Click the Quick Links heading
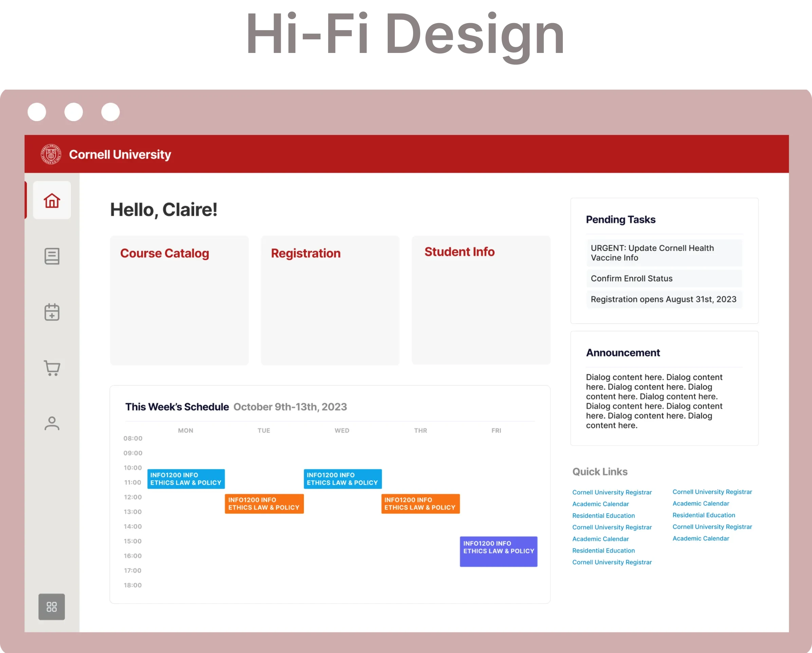 [600, 472]
